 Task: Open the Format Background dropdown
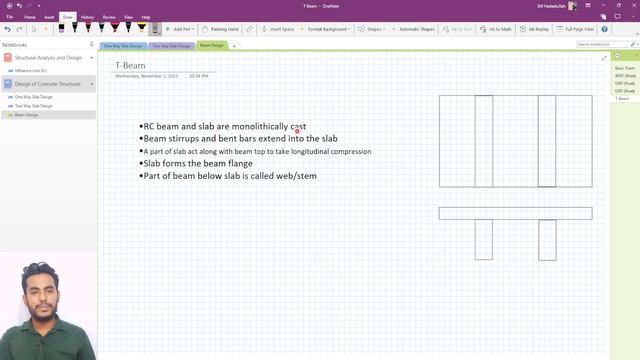click(x=325, y=29)
